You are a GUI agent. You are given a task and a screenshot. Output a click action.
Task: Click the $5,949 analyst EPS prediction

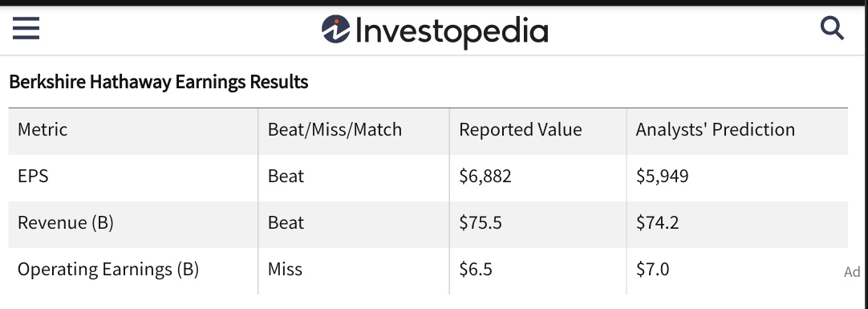pyautogui.click(x=662, y=176)
